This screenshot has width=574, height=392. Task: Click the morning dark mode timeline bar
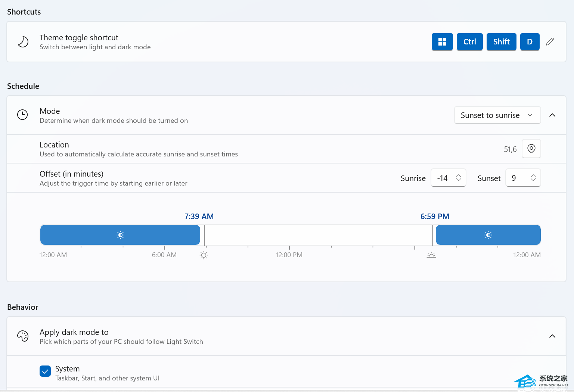pos(120,235)
